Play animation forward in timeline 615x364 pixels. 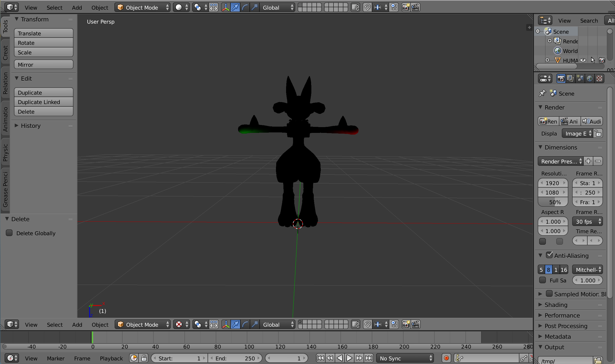(349, 358)
